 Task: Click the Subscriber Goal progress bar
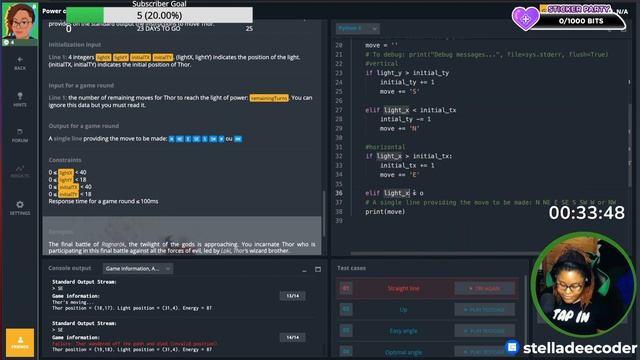tap(159, 15)
